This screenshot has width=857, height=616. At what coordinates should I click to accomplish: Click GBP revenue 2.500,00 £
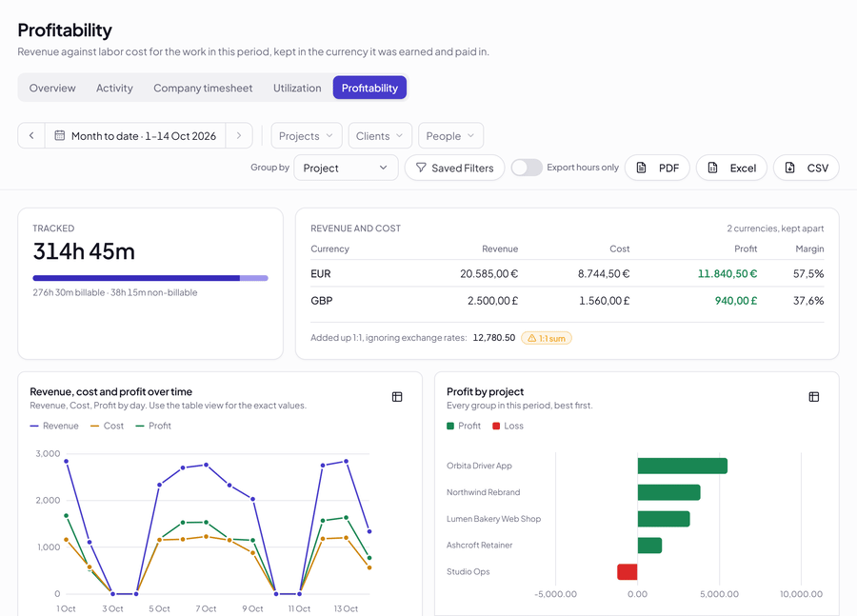coord(492,301)
